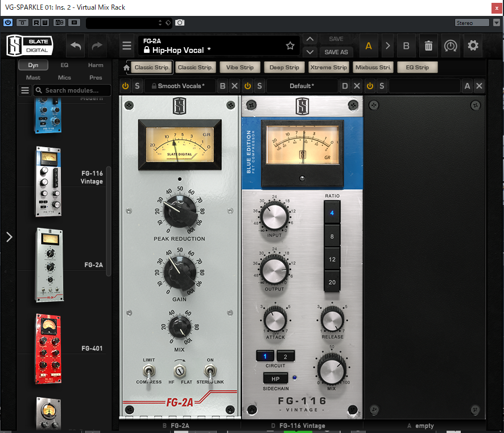Click the Slate Digital logo
The width and height of the screenshot is (504, 433).
(29, 45)
